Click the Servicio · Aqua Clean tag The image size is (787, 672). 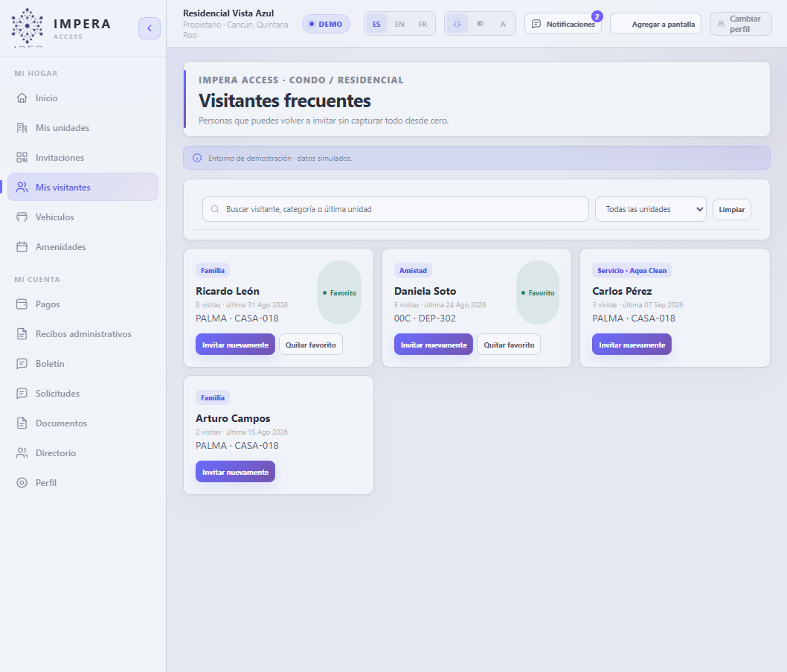[x=632, y=270]
